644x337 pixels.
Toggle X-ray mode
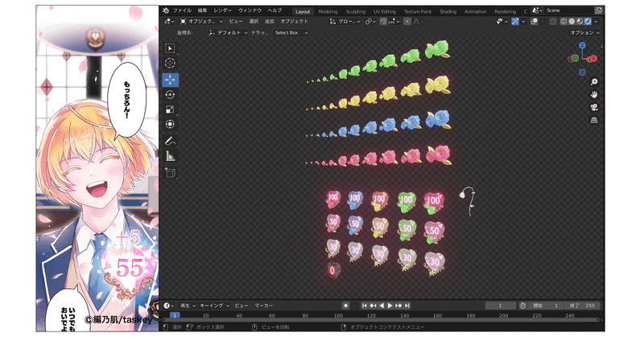point(553,22)
